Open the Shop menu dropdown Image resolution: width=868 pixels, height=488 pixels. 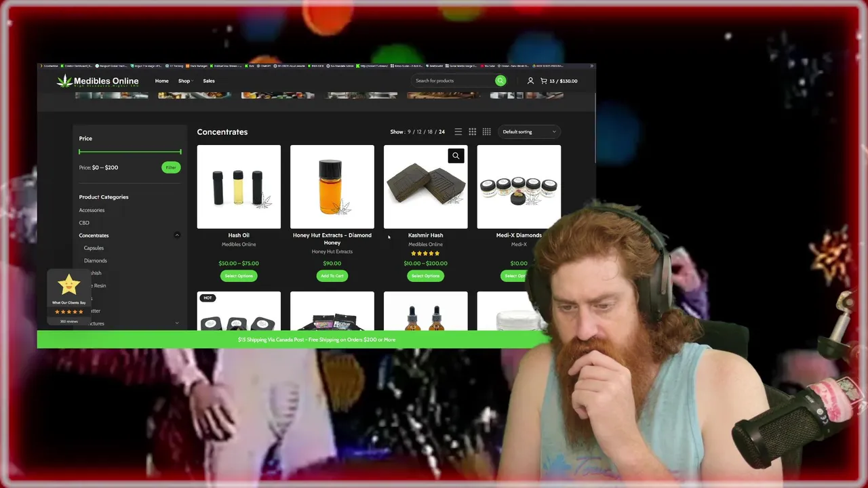[x=185, y=81]
